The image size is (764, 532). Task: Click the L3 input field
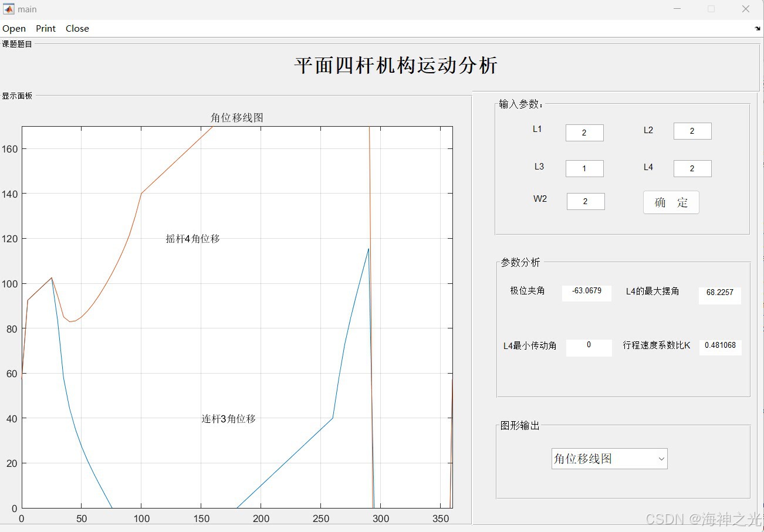click(x=584, y=168)
